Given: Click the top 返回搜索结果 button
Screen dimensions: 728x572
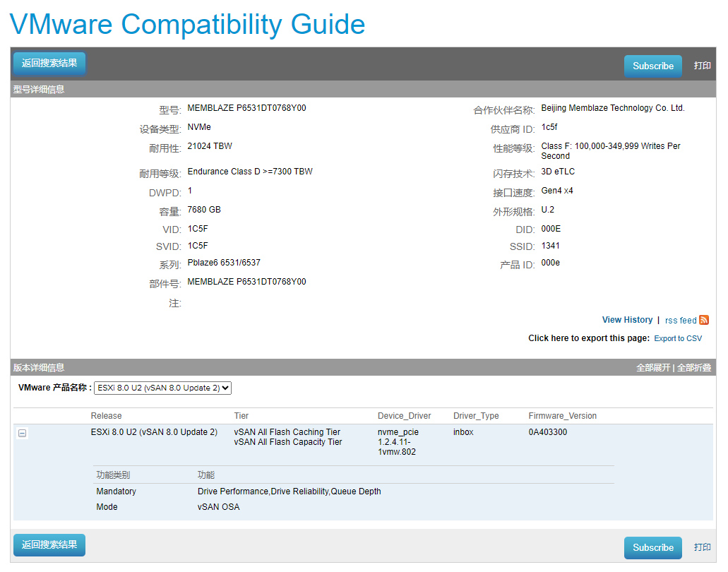Looking at the screenshot, I should pos(49,64).
